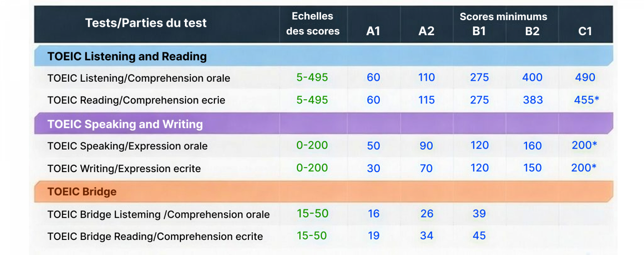Select the 0-200 scale for TOEIC Writing
The image size is (644, 255).
click(312, 168)
